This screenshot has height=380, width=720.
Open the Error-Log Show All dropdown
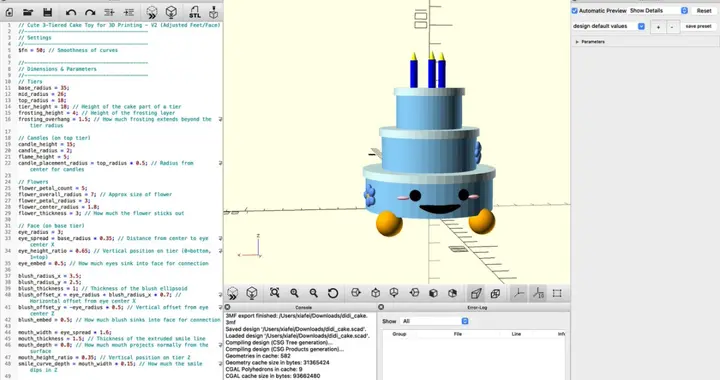click(434, 321)
